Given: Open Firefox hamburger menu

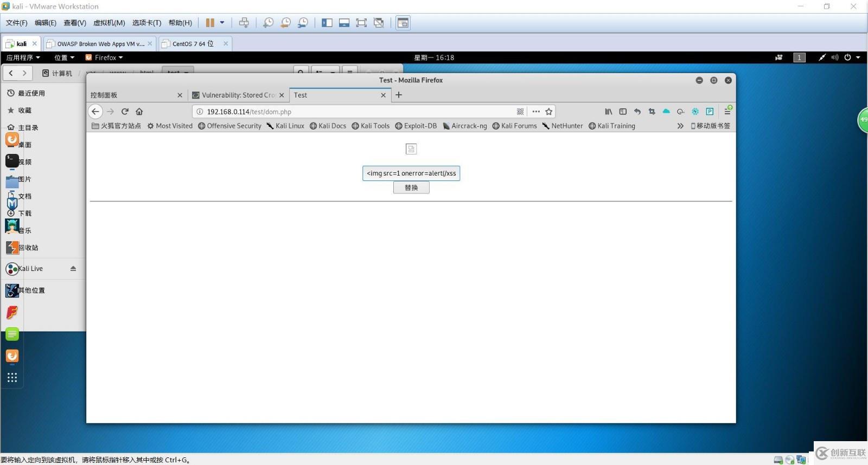Looking at the screenshot, I should [727, 112].
